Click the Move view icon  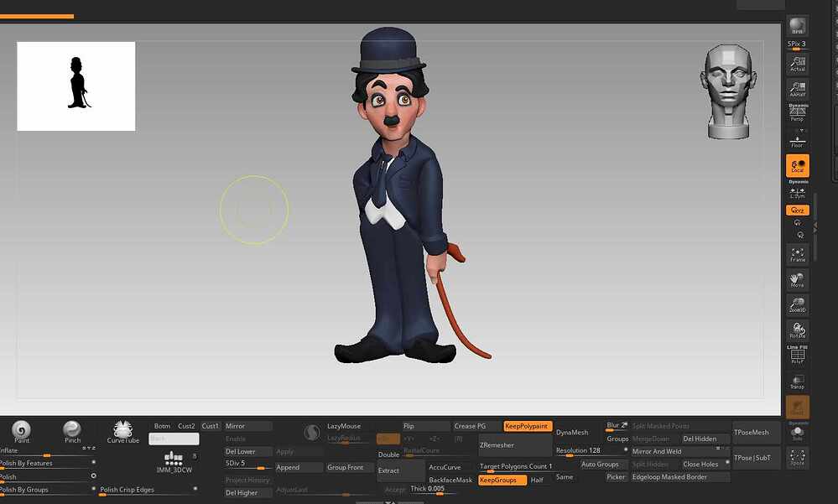tap(798, 280)
